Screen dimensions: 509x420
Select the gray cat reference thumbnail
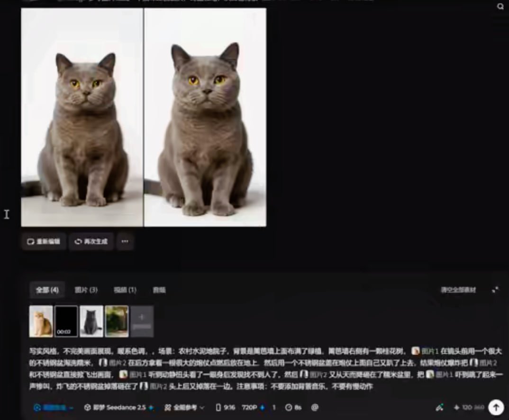[91, 321]
